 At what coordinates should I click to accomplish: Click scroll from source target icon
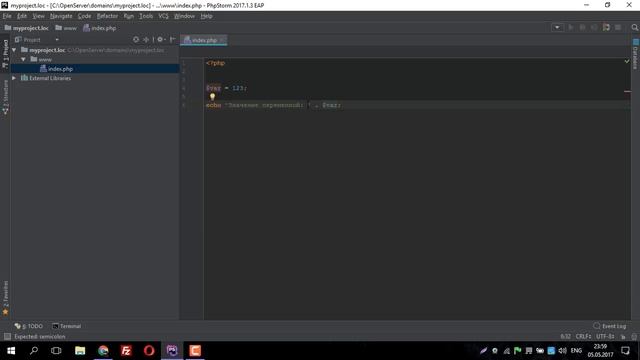coord(136,40)
